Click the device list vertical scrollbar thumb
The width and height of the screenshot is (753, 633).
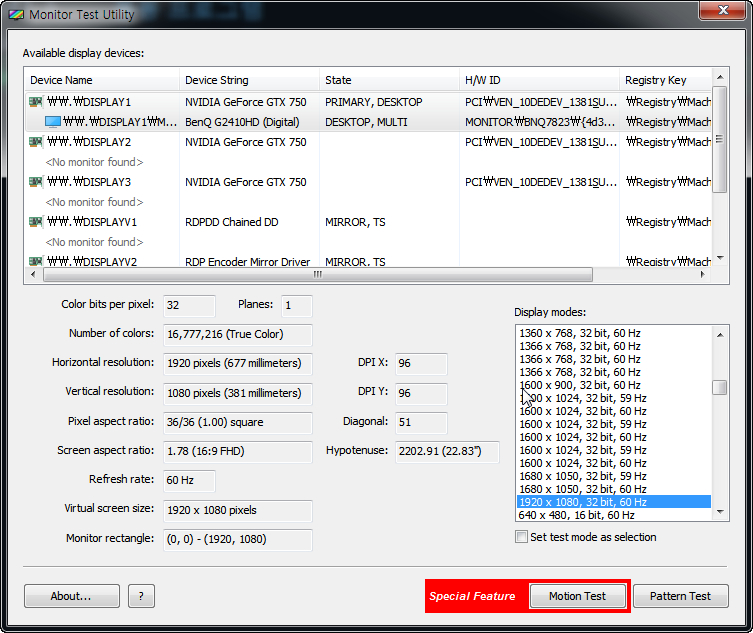719,139
